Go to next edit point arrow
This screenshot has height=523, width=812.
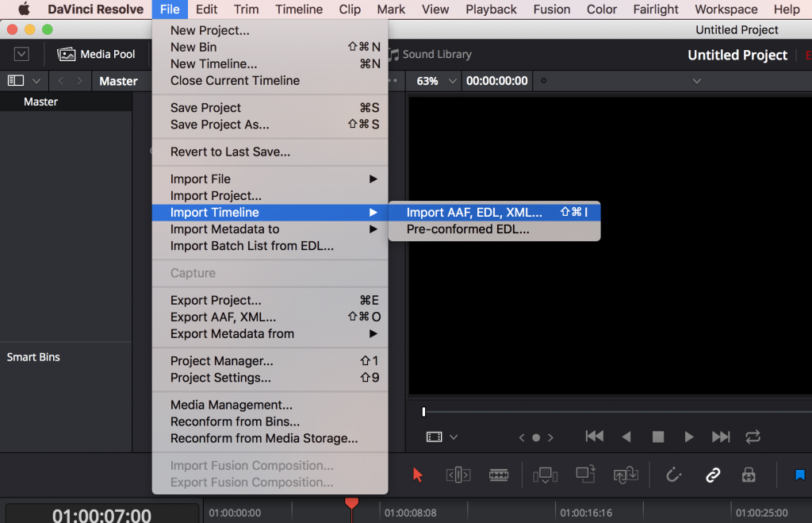pos(550,437)
